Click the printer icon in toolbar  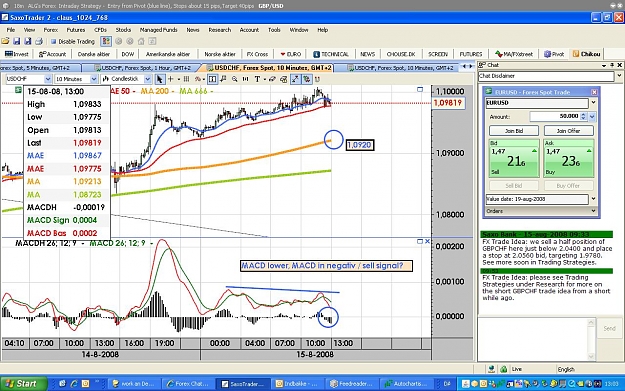(x=39, y=41)
